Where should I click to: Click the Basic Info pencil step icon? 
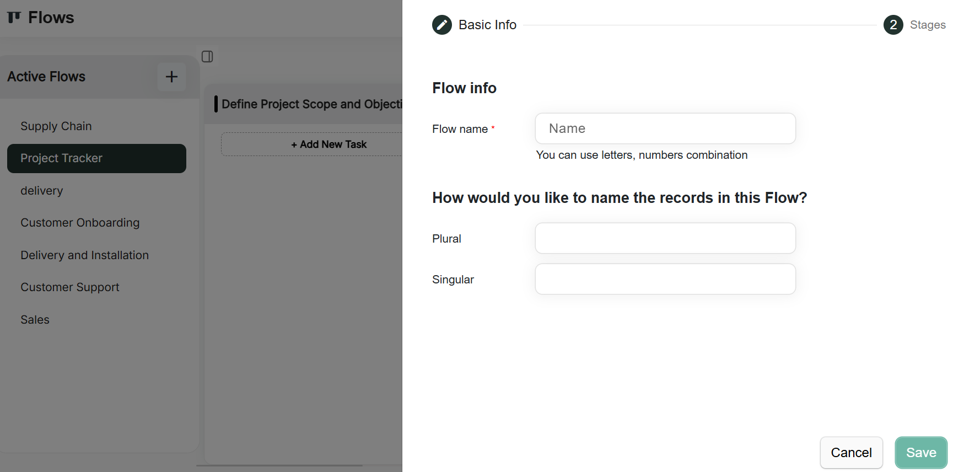442,25
